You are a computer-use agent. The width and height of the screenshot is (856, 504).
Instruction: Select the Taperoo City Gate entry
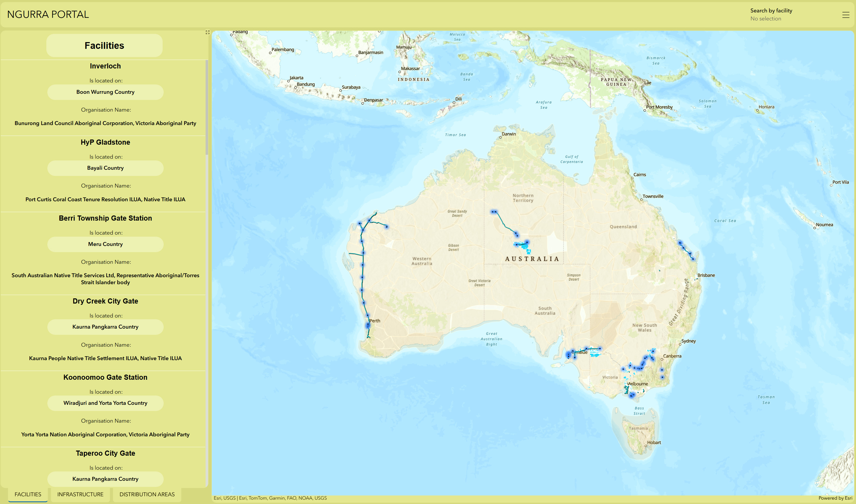[x=106, y=453]
